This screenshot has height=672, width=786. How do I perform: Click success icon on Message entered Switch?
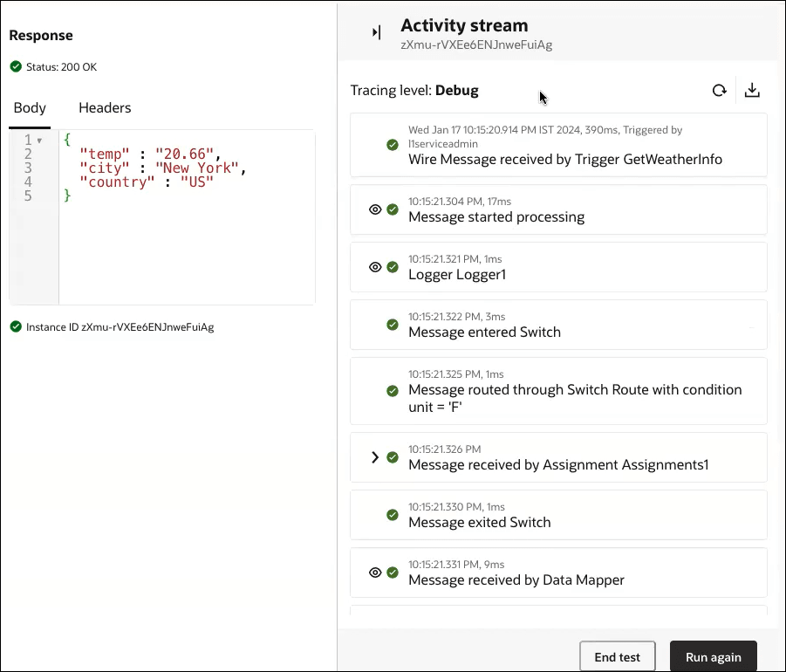click(x=393, y=325)
